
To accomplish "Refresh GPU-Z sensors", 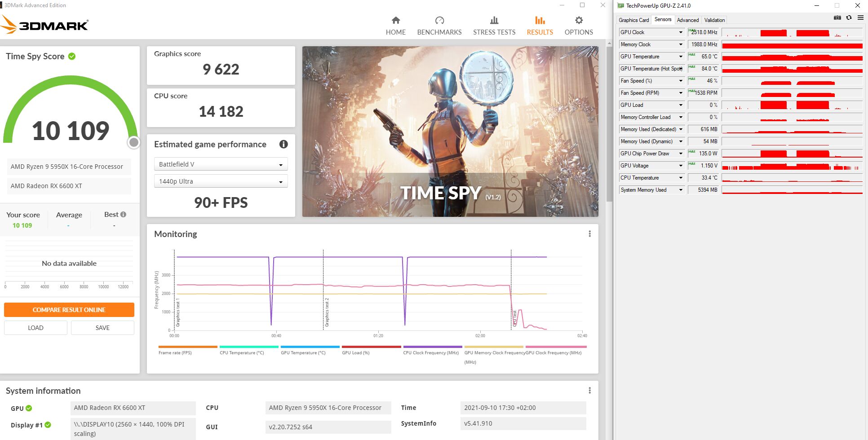I will tap(849, 18).
